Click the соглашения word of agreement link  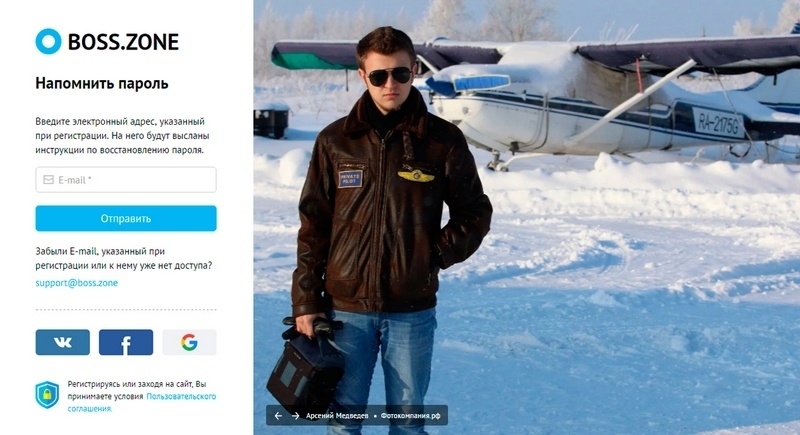pyautogui.click(x=90, y=408)
